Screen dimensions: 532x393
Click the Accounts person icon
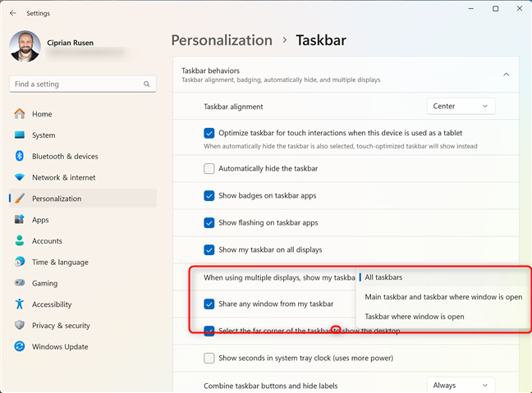pos(20,240)
